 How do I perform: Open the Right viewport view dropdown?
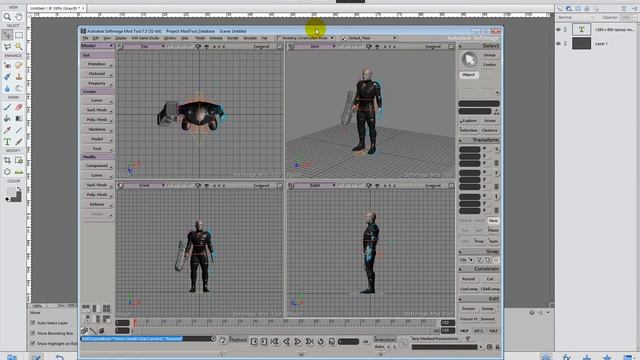pyautogui.click(x=316, y=185)
